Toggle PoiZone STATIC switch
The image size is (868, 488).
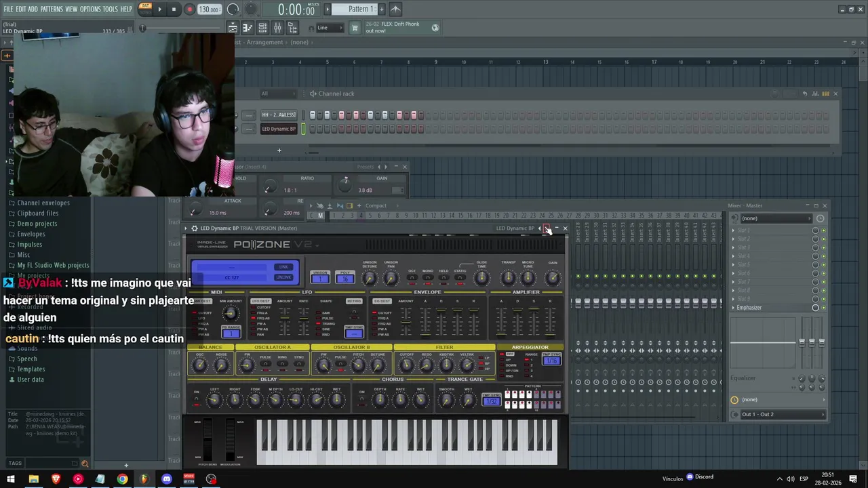460,277
